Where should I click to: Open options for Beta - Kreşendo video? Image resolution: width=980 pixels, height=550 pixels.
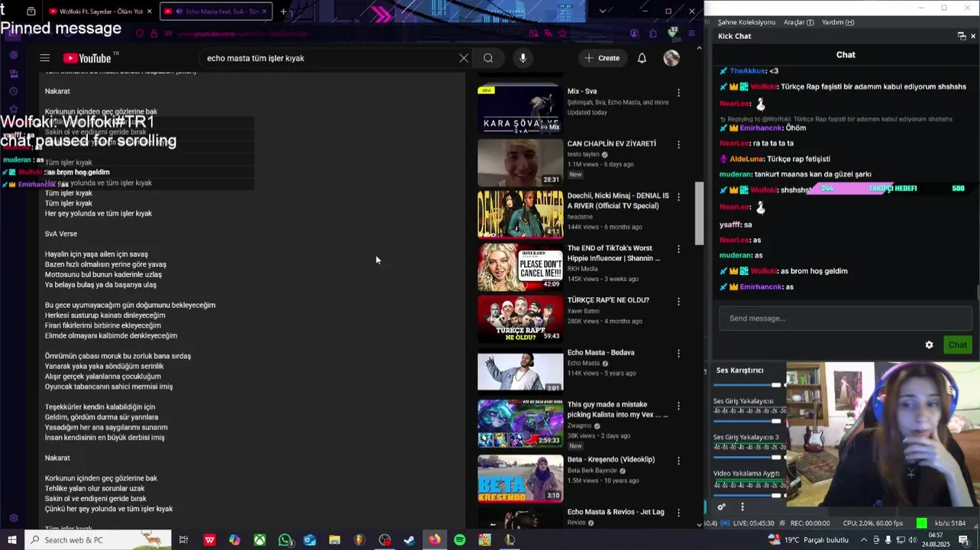point(678,461)
